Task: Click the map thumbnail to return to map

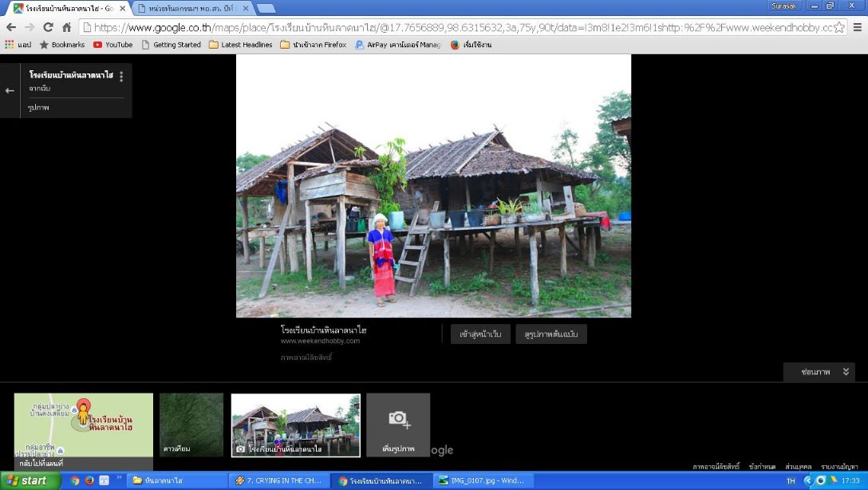Action: [x=84, y=431]
